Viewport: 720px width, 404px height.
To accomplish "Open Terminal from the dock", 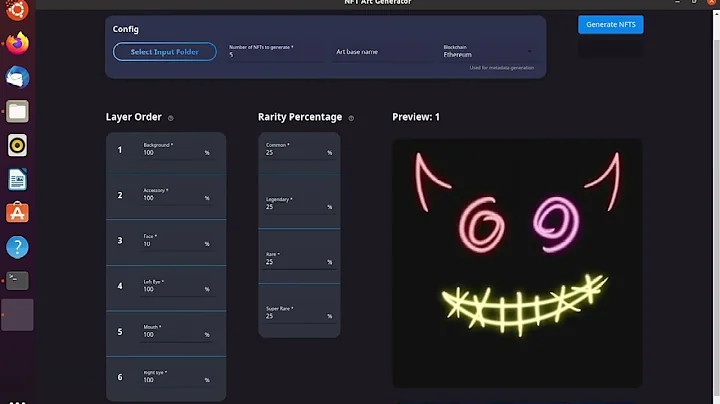I will pyautogui.click(x=17, y=281).
